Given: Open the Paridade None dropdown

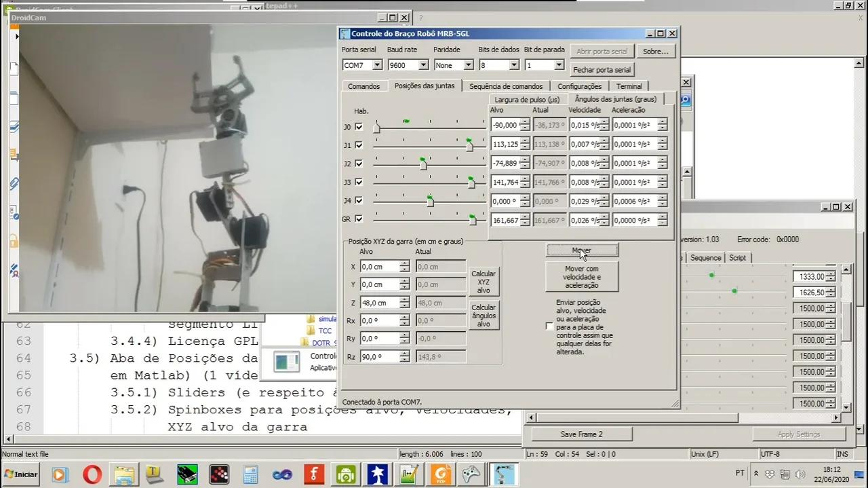Looking at the screenshot, I should [x=454, y=65].
